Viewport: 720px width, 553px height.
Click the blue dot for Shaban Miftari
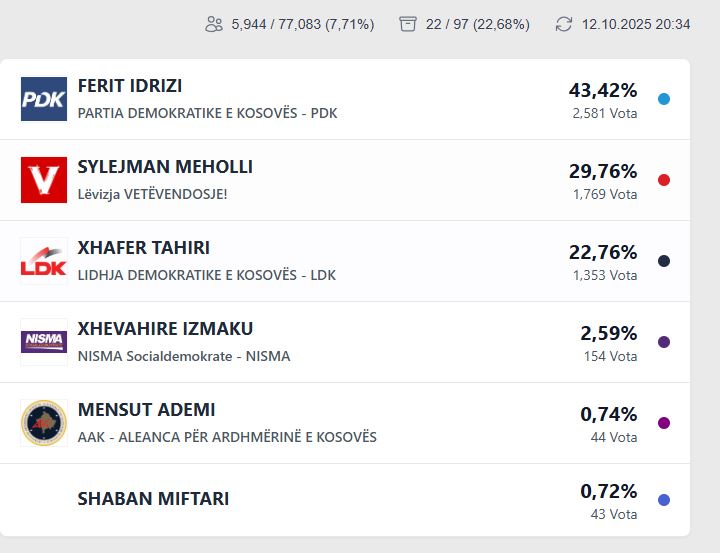(x=664, y=500)
